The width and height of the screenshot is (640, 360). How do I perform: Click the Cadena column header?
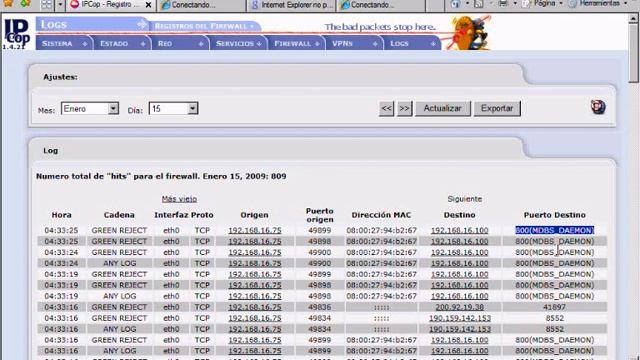click(x=119, y=215)
